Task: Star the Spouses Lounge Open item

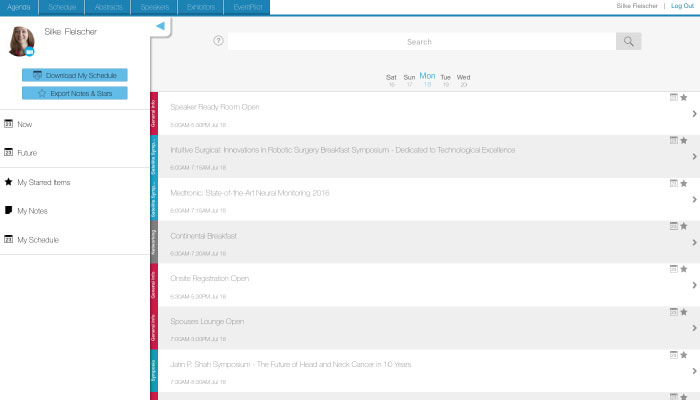Action: click(x=683, y=312)
